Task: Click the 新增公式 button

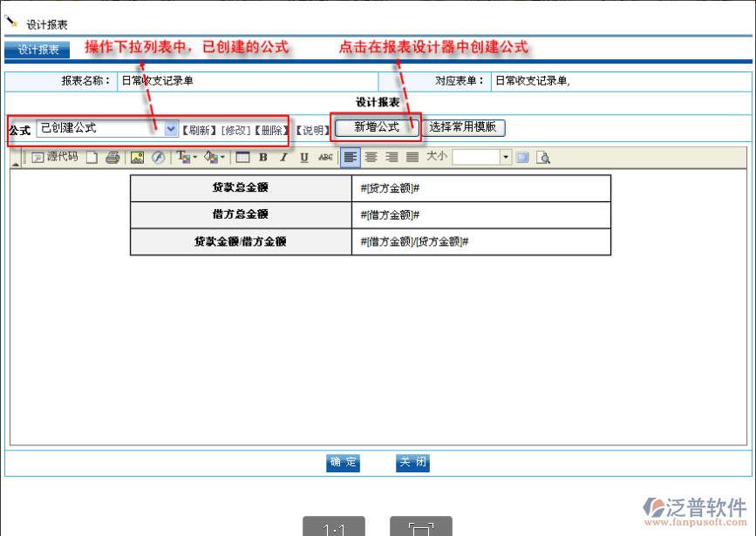Action: [377, 127]
